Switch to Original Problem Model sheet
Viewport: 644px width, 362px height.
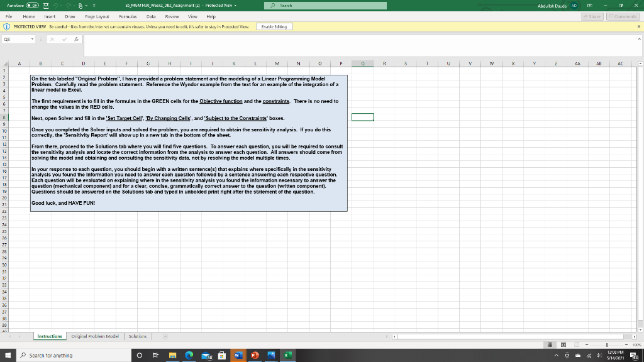point(95,336)
